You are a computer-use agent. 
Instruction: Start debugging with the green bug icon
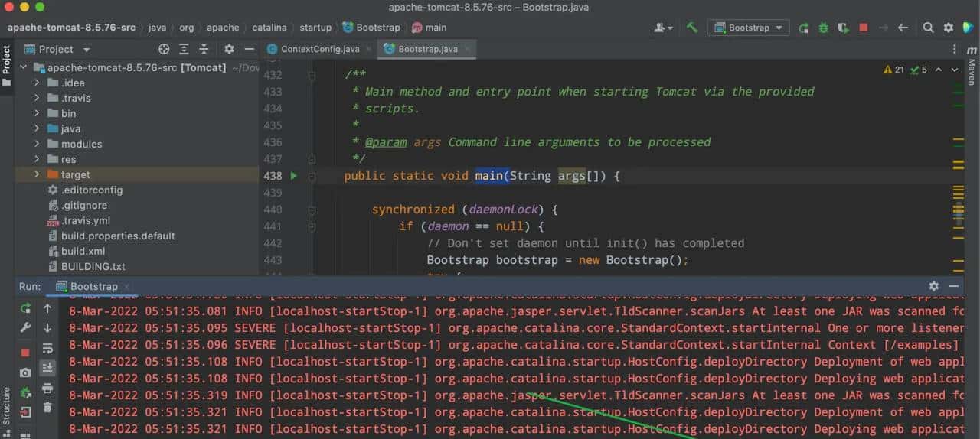click(823, 28)
